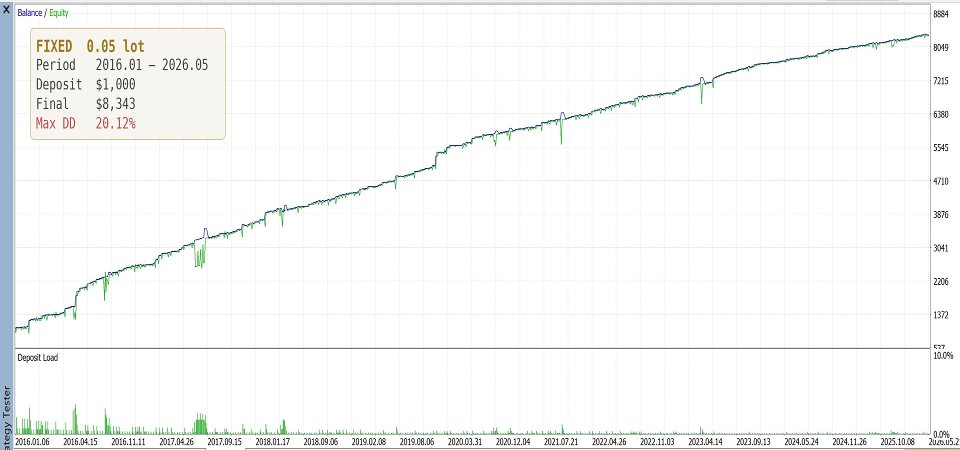Select the 2206 axis value
This screenshot has height=450, width=960.
940,282
